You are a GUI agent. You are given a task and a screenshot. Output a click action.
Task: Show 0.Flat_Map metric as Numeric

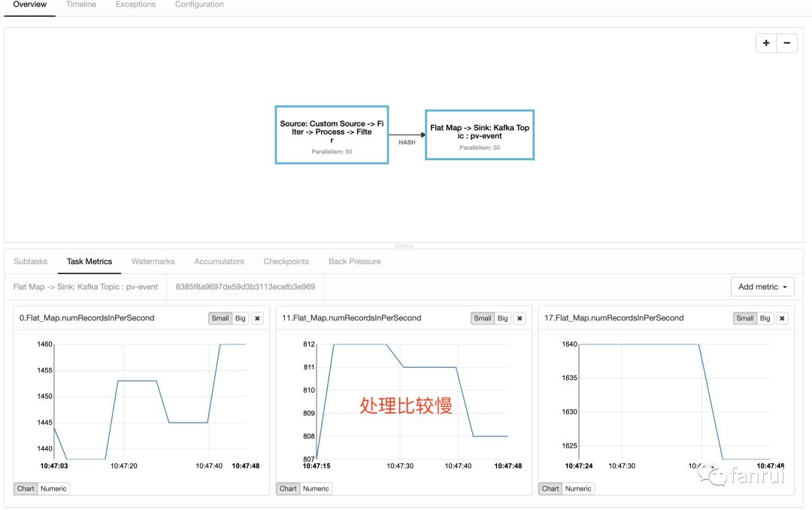point(53,488)
